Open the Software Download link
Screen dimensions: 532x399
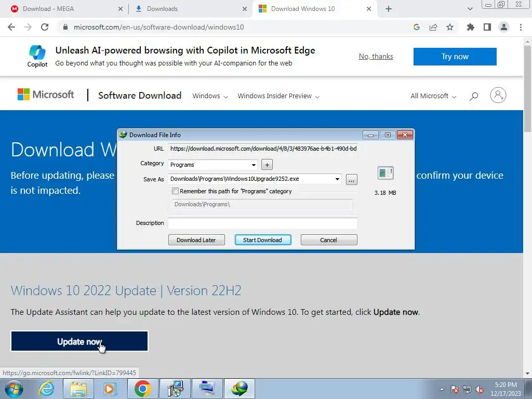140,96
